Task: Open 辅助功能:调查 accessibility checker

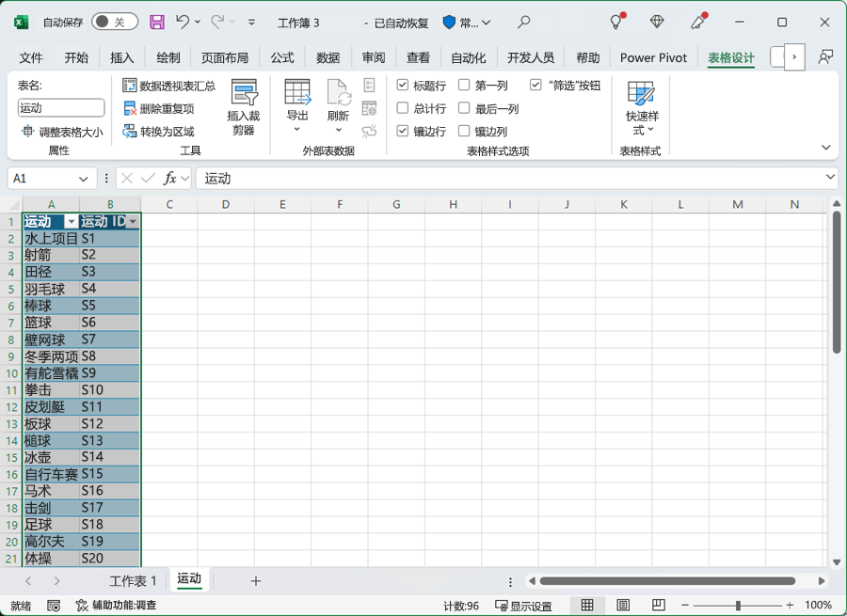Action: click(x=116, y=606)
